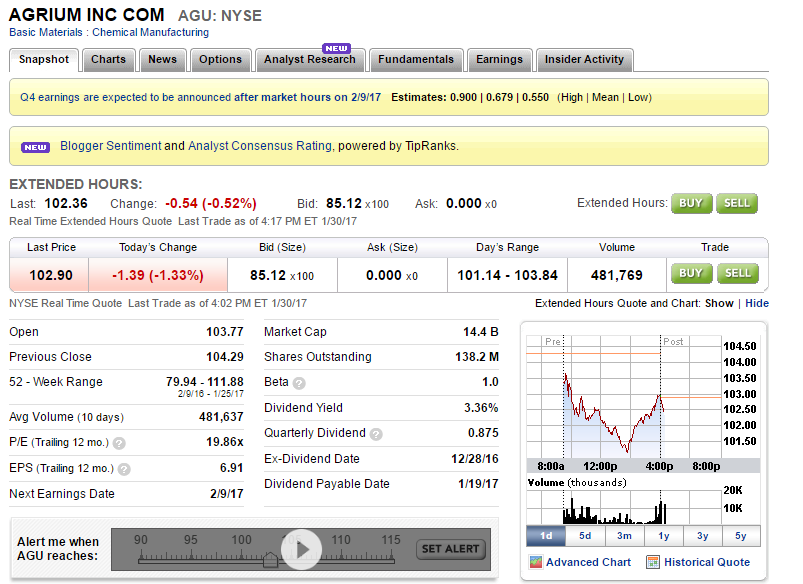The height and width of the screenshot is (584, 803).
Task: Click the Extended Hours SELL button
Action: tap(737, 203)
